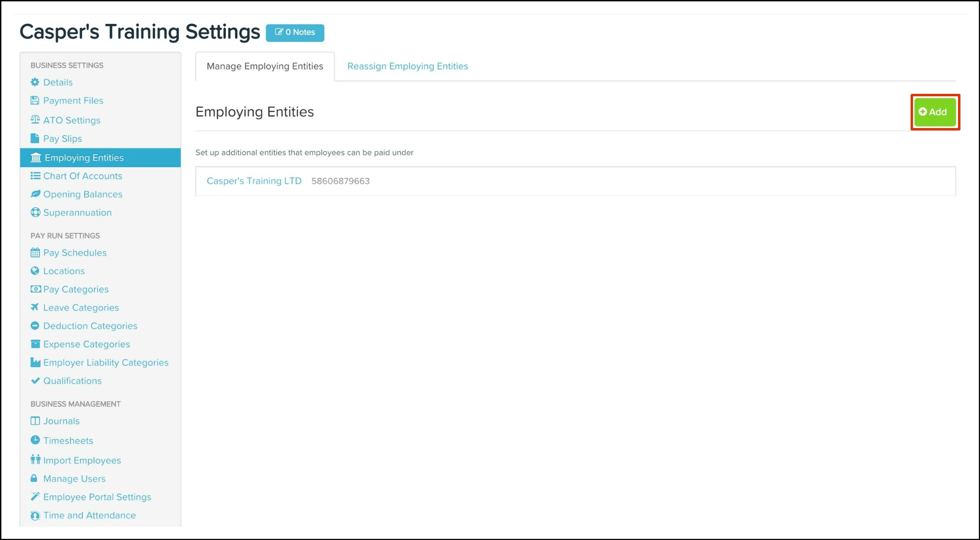980x540 pixels.
Task: Open the 0 Notes button
Action: pyautogui.click(x=295, y=32)
